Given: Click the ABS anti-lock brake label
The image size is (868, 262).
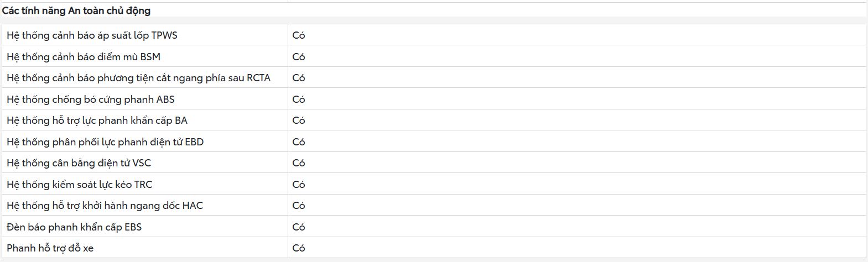Looking at the screenshot, I should tap(91, 99).
